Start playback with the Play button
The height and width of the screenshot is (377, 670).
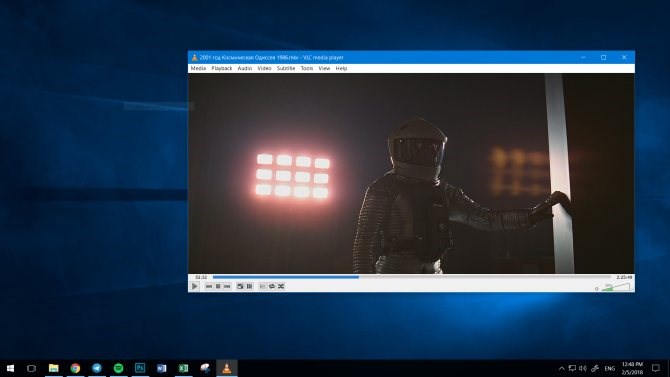194,286
